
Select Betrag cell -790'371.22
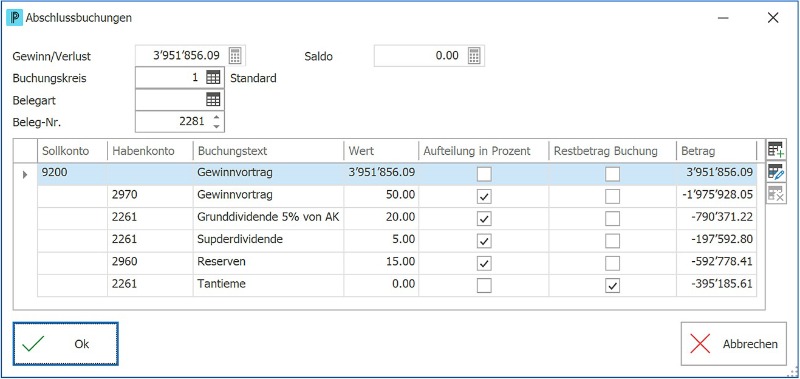tap(716, 218)
